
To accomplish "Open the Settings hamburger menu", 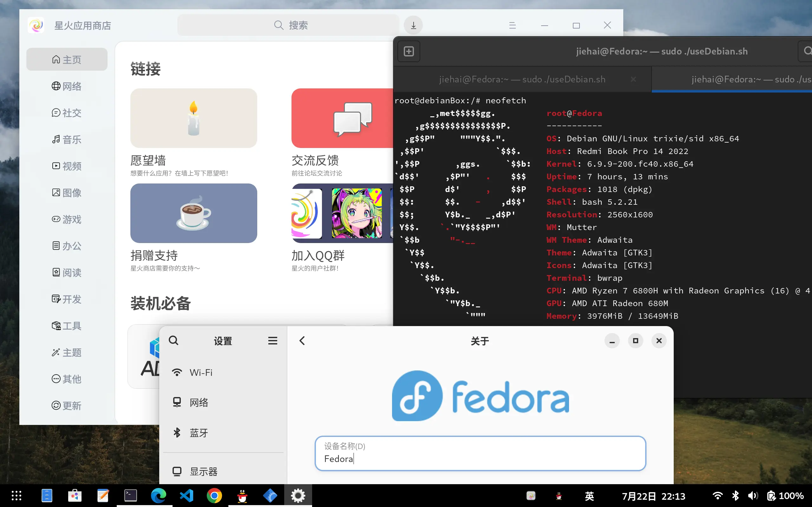I will pyautogui.click(x=272, y=341).
